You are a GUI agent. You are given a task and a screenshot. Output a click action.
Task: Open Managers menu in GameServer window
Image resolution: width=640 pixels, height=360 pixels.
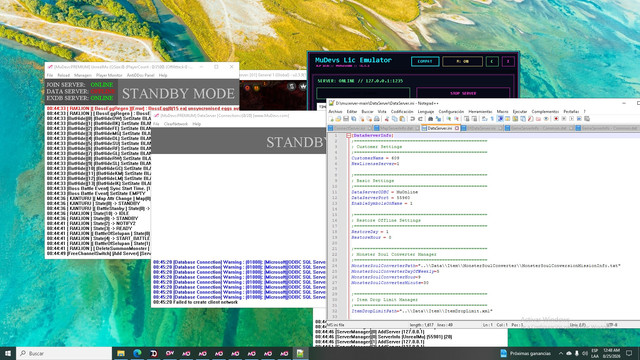pyautogui.click(x=83, y=76)
